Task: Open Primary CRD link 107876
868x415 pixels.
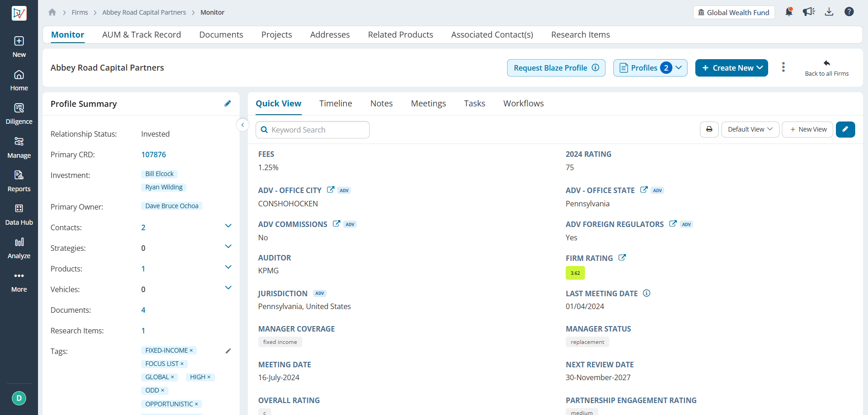Action: click(x=153, y=155)
